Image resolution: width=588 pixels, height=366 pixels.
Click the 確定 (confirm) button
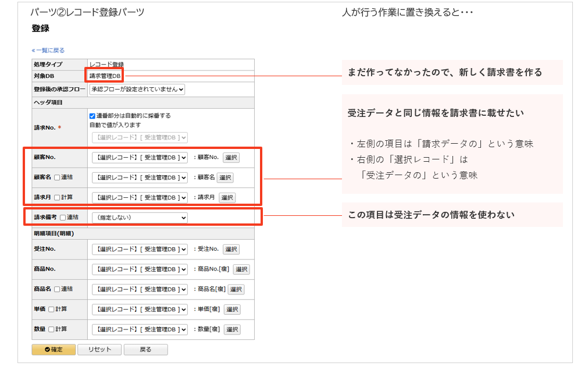pos(54,350)
